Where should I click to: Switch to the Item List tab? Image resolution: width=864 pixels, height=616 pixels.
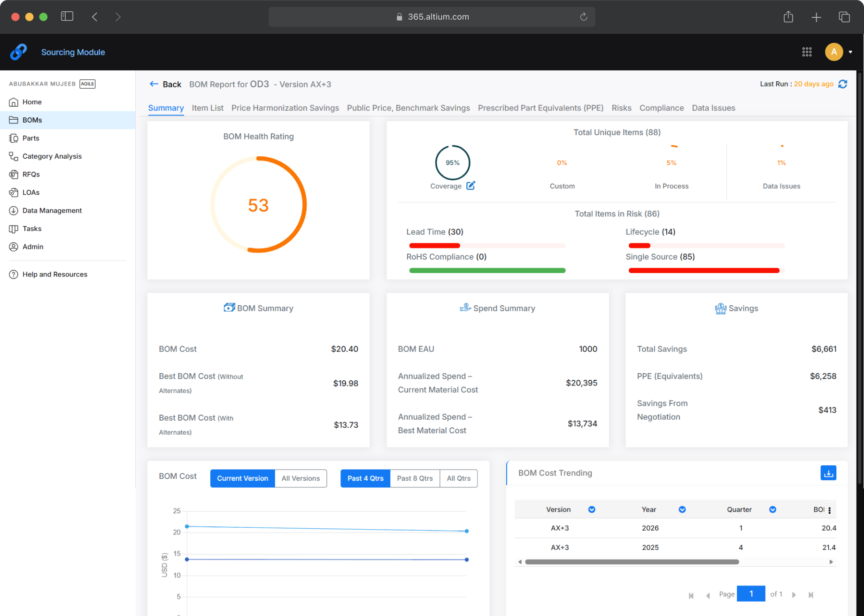coord(208,108)
